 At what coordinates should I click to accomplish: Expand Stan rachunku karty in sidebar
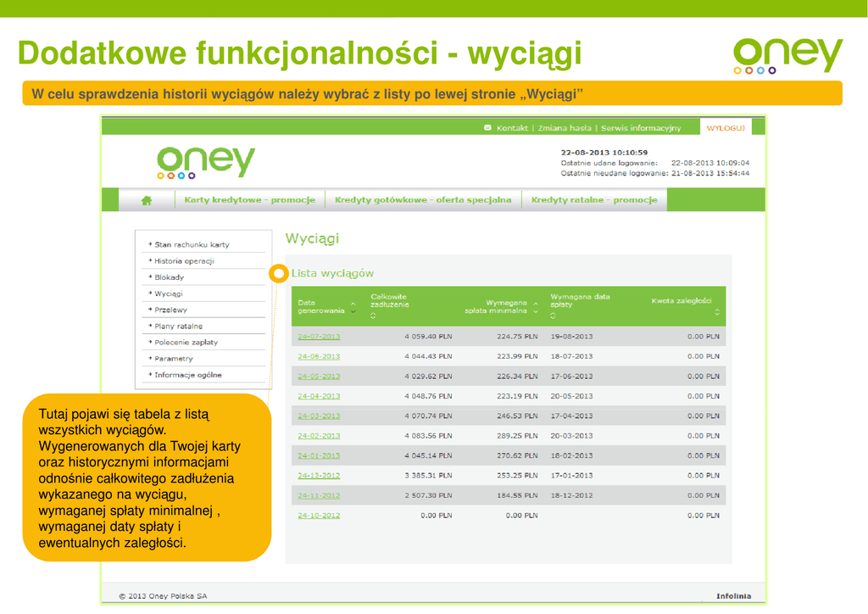(191, 244)
